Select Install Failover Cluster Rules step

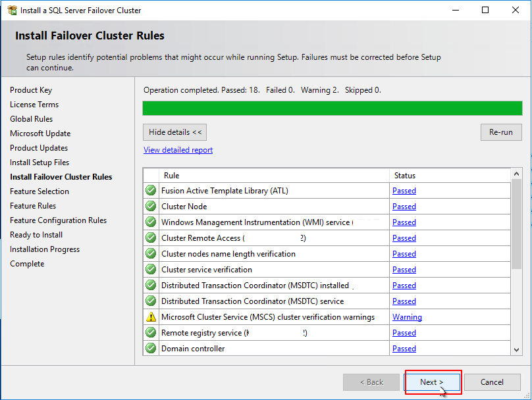click(61, 177)
